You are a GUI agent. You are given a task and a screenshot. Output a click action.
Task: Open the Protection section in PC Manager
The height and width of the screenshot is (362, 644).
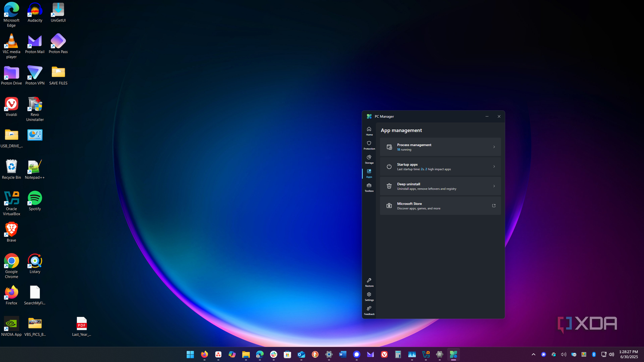coord(369,145)
